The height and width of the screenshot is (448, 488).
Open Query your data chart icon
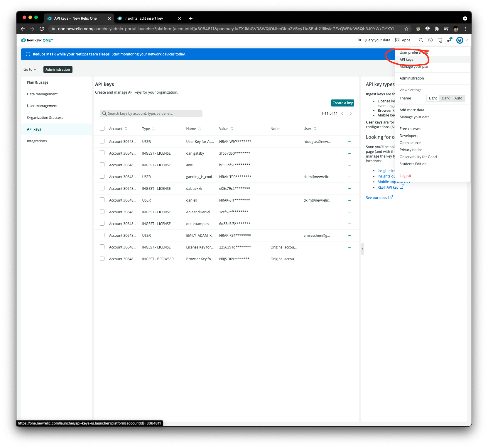pos(359,40)
